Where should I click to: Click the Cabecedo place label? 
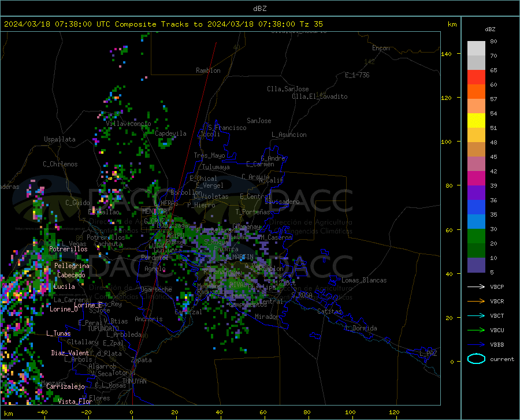71,275
